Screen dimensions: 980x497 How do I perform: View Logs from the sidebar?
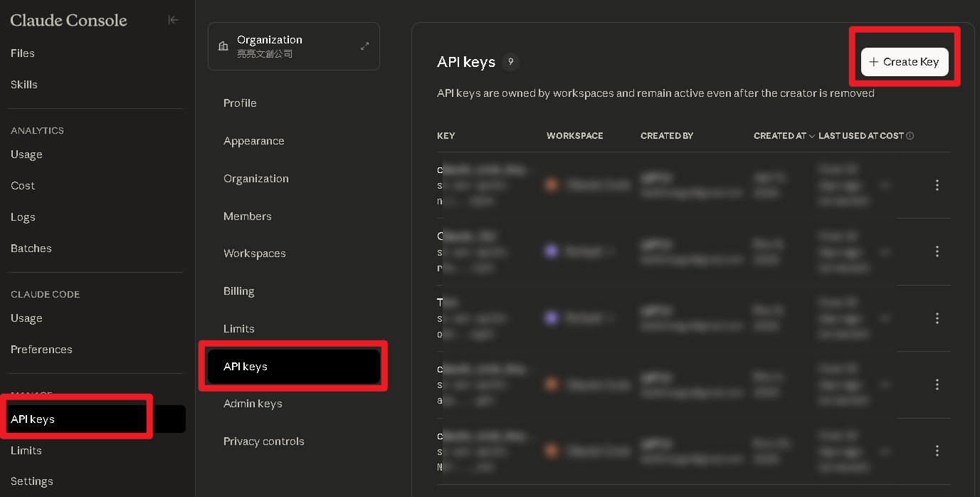[23, 216]
